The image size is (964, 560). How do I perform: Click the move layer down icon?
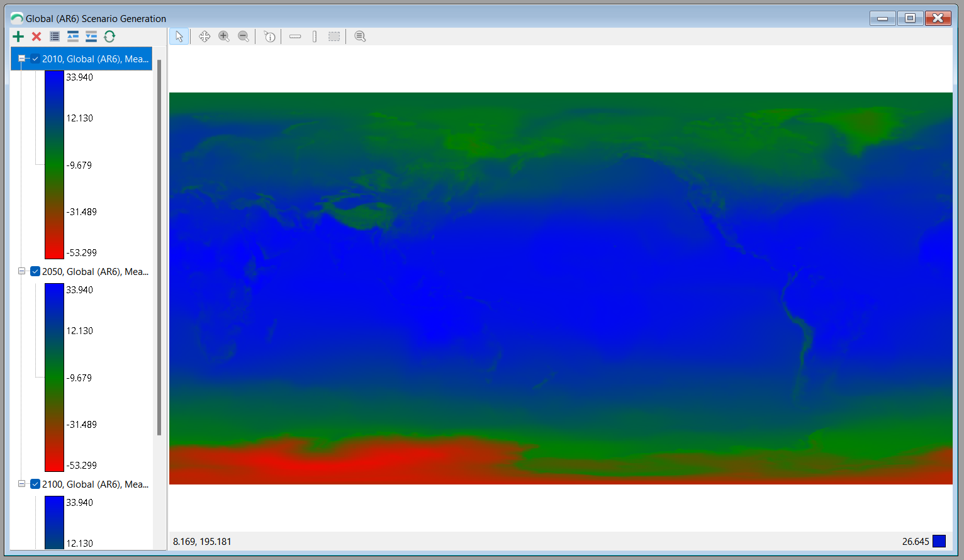tap(91, 36)
